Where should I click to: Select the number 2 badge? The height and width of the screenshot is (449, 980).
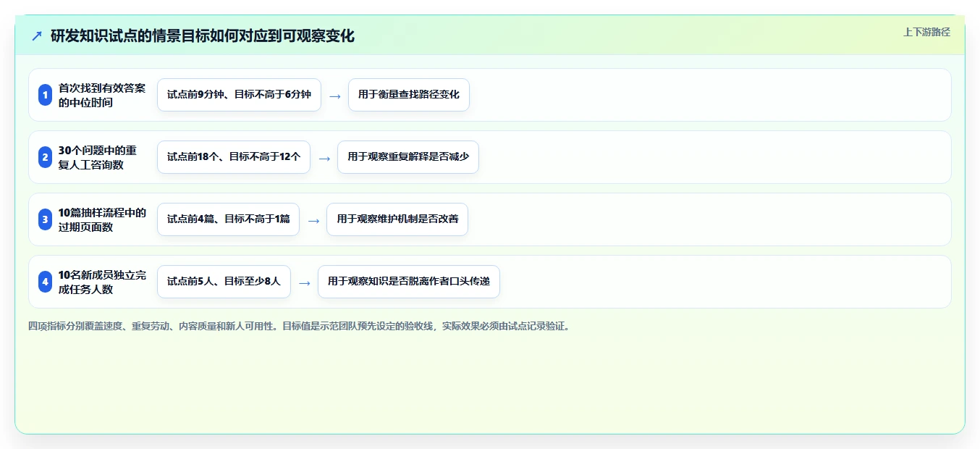pyautogui.click(x=45, y=157)
